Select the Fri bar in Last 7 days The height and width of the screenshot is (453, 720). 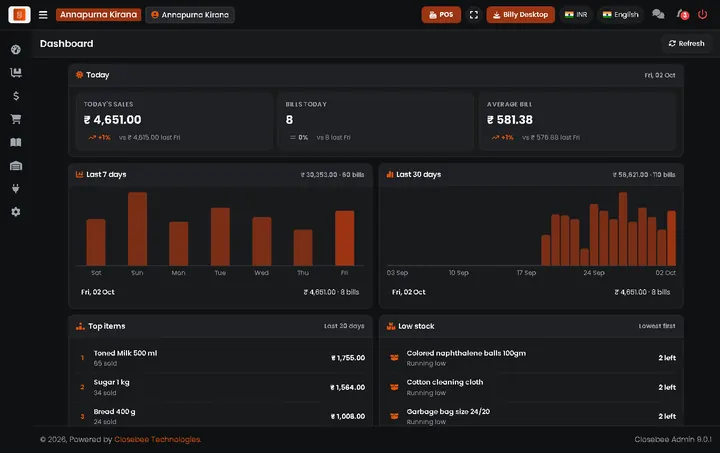click(x=344, y=238)
